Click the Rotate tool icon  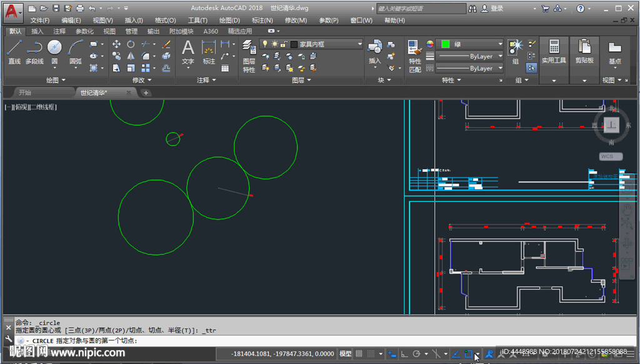tap(131, 44)
